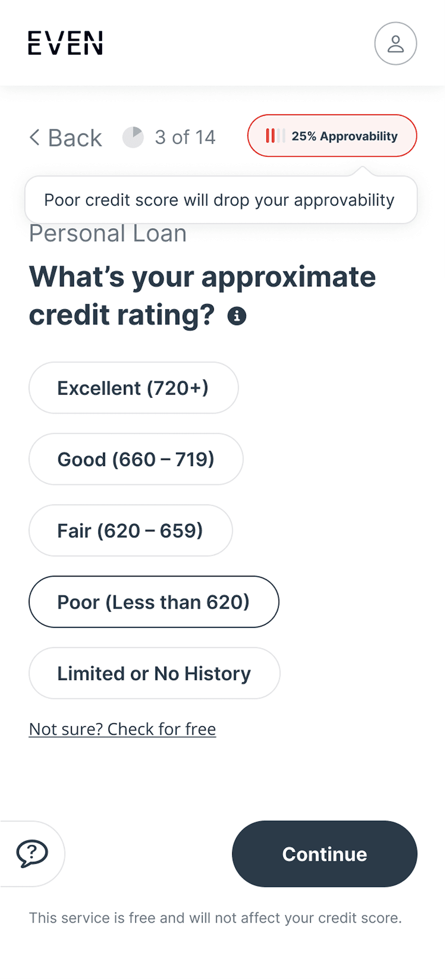Click the poor credit score tooltip

coord(221,200)
